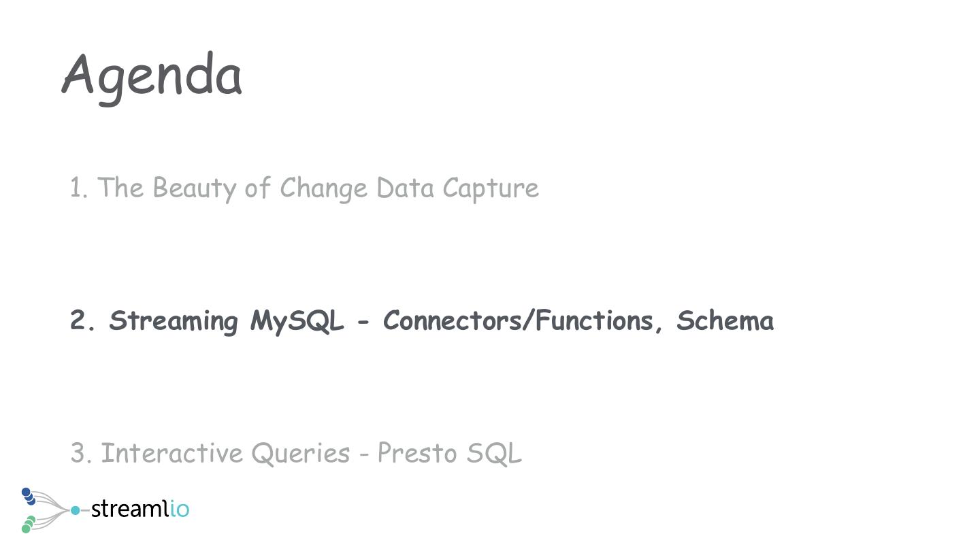Select "Presto SQL" in the third item

coord(449,453)
